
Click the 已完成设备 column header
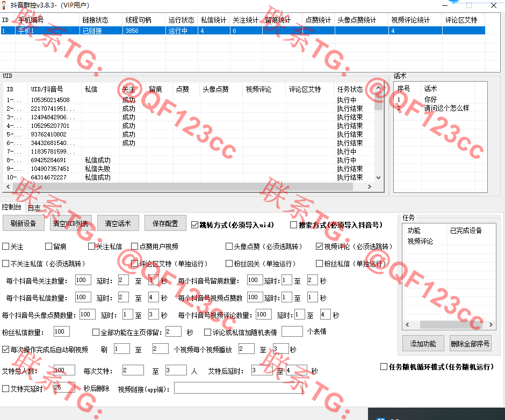tap(471, 230)
